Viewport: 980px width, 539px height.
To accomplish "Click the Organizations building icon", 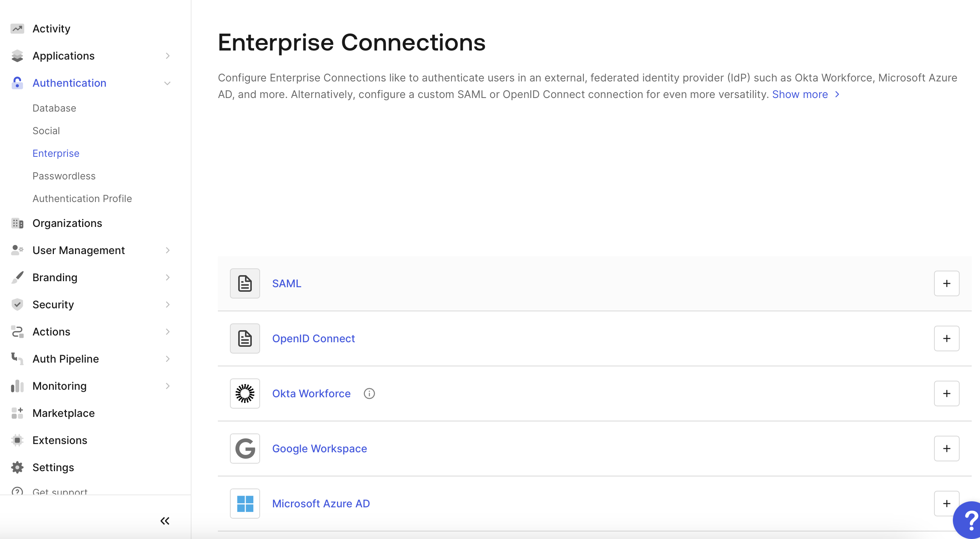I will pos(17,223).
